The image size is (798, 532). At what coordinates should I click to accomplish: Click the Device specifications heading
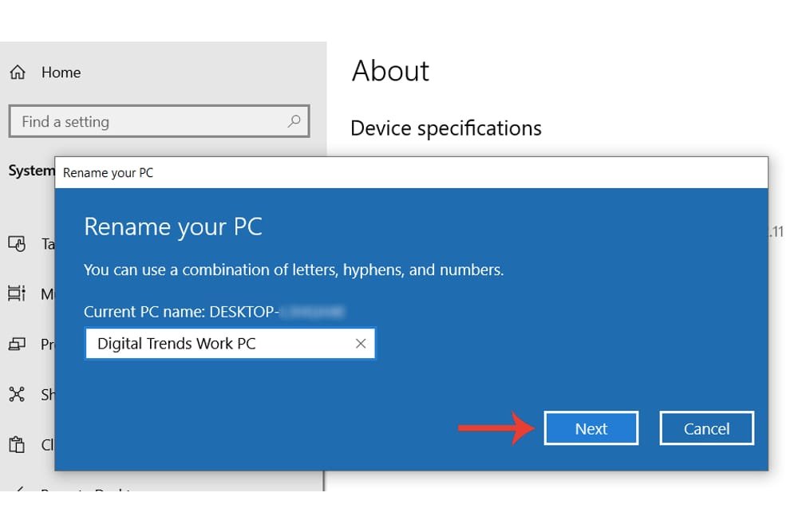coord(445,128)
